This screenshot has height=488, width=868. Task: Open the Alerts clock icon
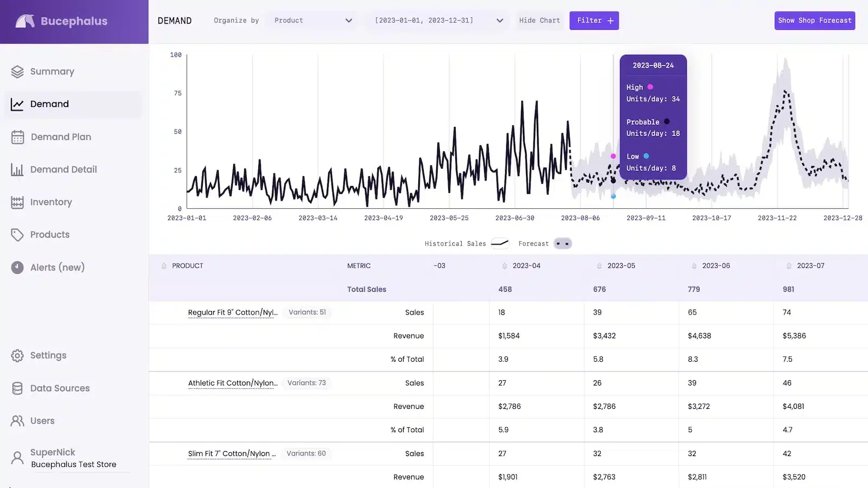(x=17, y=267)
